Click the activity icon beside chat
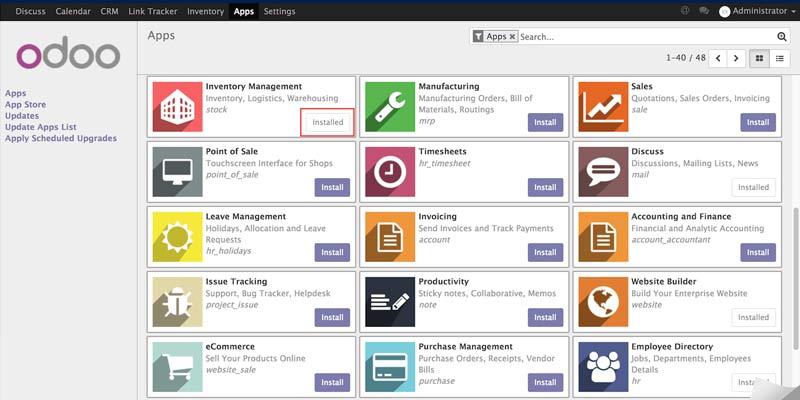The height and width of the screenshot is (400, 800). pos(685,11)
